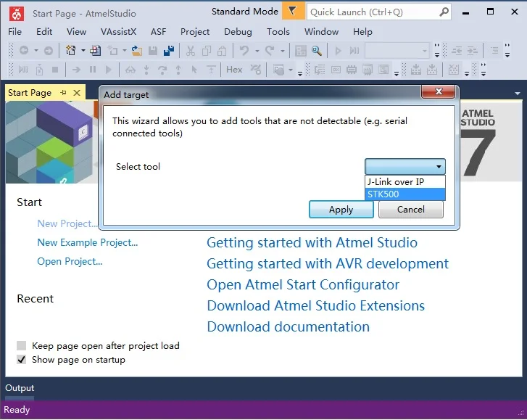Open New Example Project link

pyautogui.click(x=88, y=242)
